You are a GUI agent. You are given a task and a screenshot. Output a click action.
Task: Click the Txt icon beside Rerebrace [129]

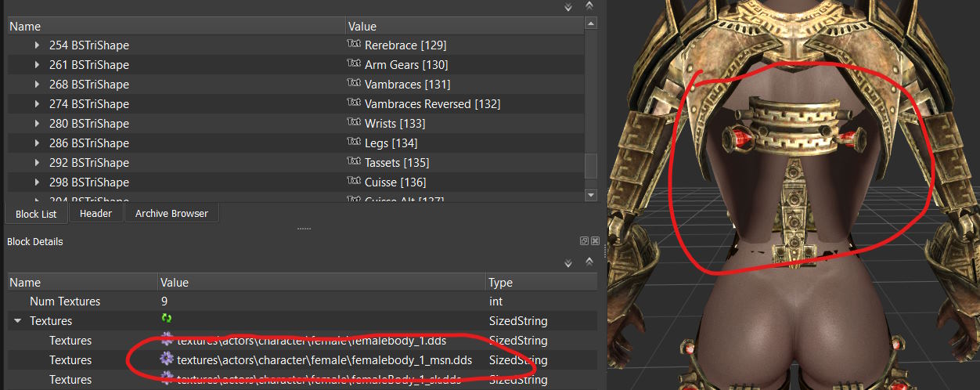click(354, 45)
